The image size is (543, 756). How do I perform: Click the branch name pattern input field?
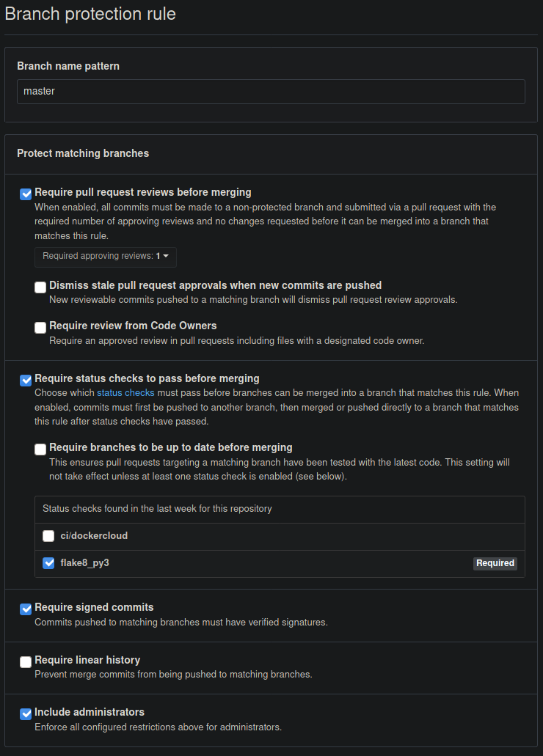click(271, 91)
